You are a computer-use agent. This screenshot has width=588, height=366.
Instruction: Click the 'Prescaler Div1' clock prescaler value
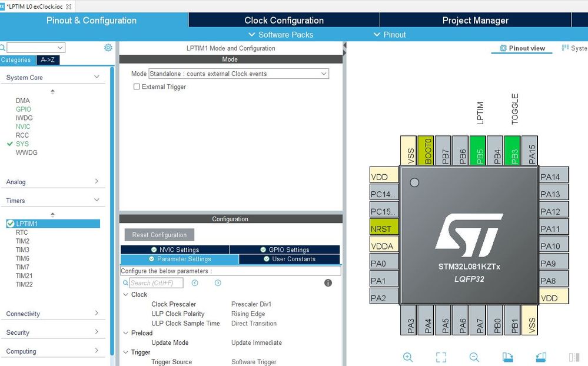251,304
